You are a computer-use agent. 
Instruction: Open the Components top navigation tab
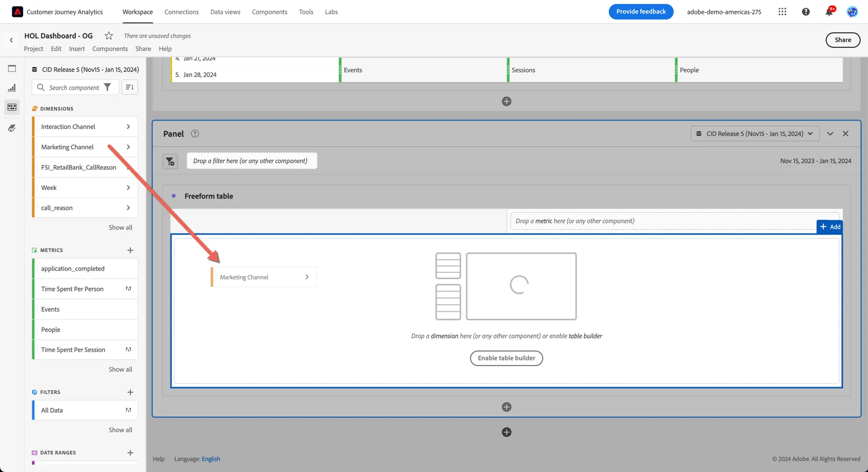point(269,12)
